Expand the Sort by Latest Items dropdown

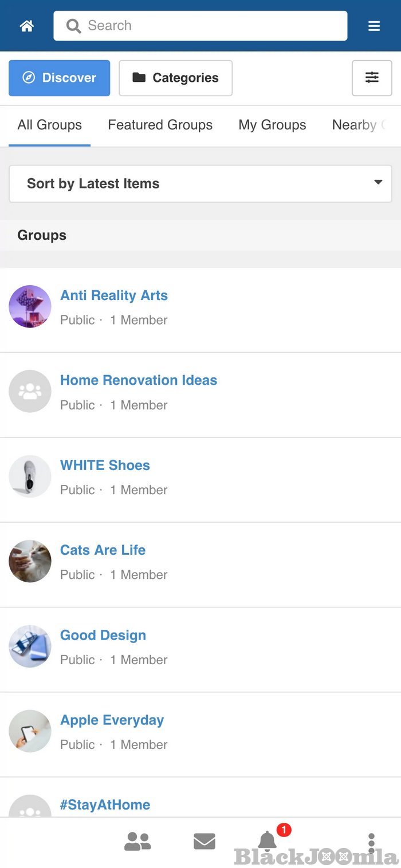pyautogui.click(x=200, y=184)
